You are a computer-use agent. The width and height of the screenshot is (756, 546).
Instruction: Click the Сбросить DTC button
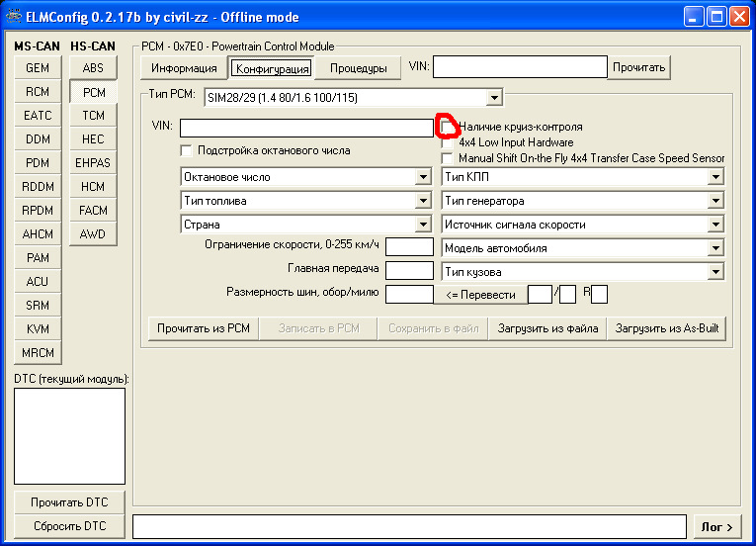point(69,526)
